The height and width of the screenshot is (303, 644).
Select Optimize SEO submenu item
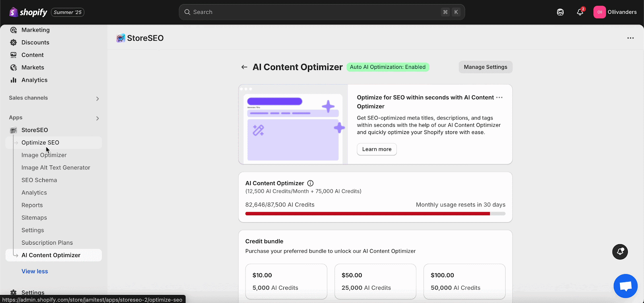(x=54, y=142)
